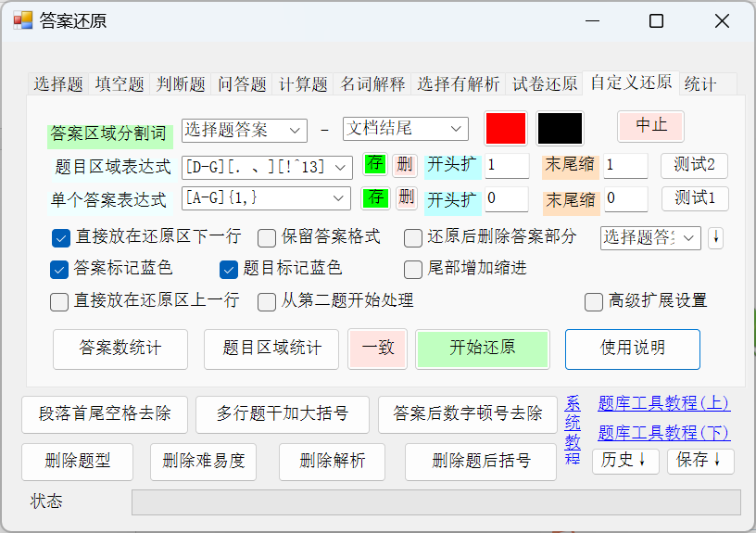This screenshot has width=756, height=533.
Task: Switch to 名词解释 tab
Action: 372,84
